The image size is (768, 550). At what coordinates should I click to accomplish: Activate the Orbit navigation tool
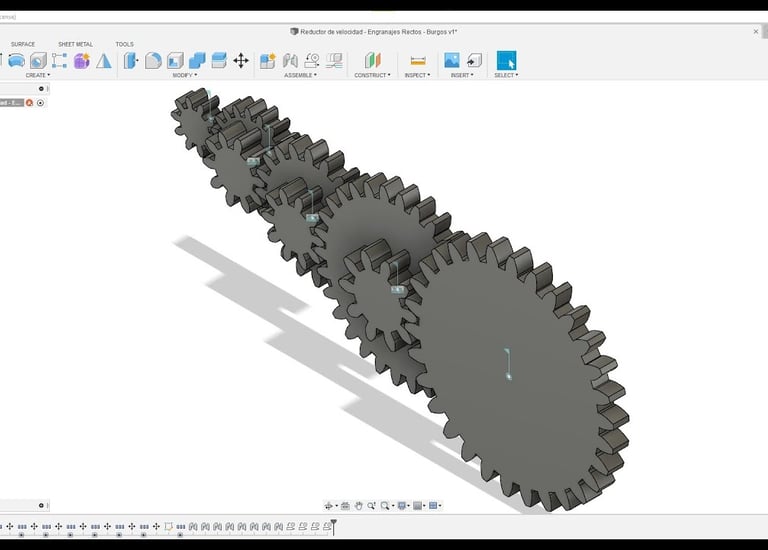[329, 506]
